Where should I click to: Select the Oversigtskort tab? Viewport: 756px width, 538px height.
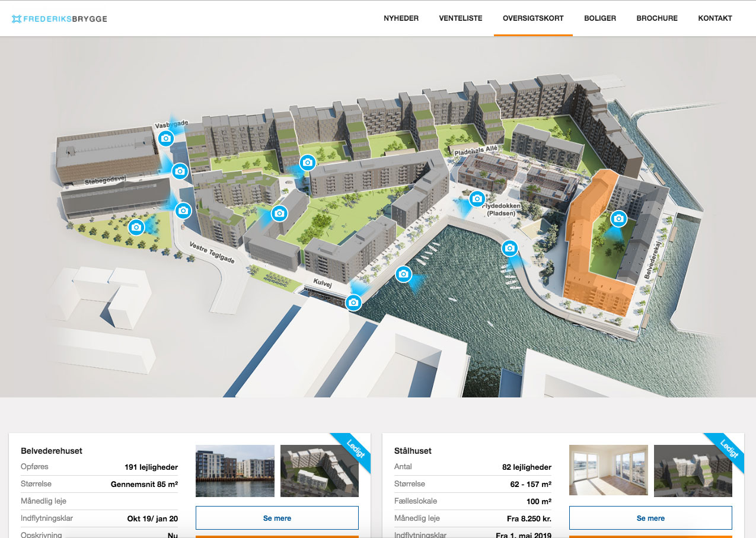[x=533, y=18]
